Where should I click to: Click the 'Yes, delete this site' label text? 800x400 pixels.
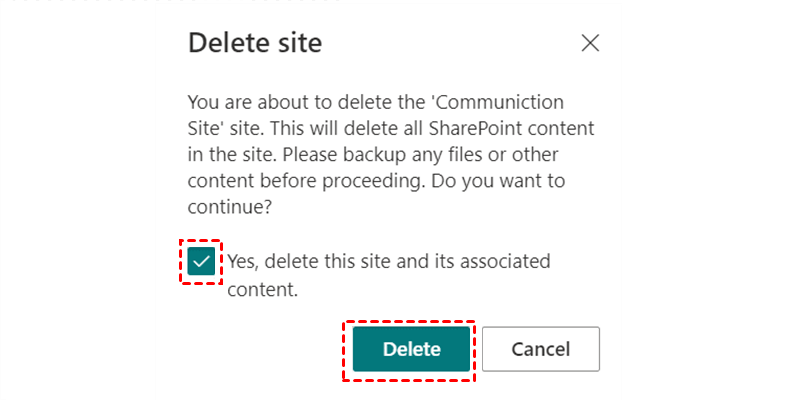388,262
